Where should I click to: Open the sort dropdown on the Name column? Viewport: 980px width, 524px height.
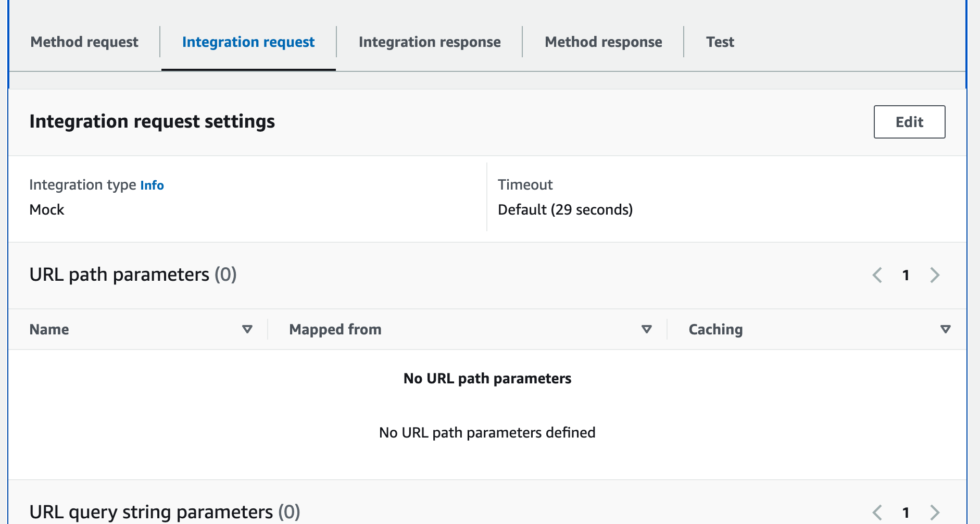point(247,329)
